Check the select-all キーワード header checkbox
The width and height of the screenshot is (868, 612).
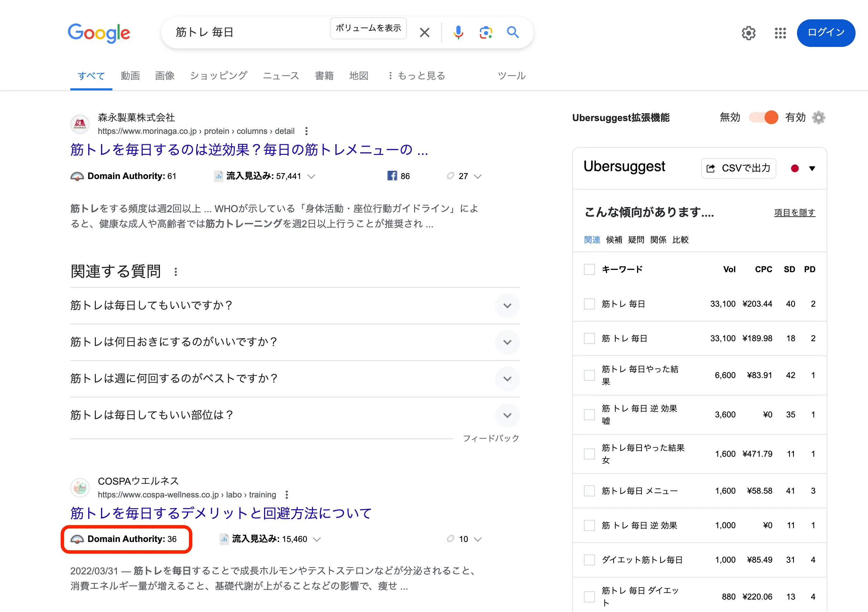pos(589,269)
